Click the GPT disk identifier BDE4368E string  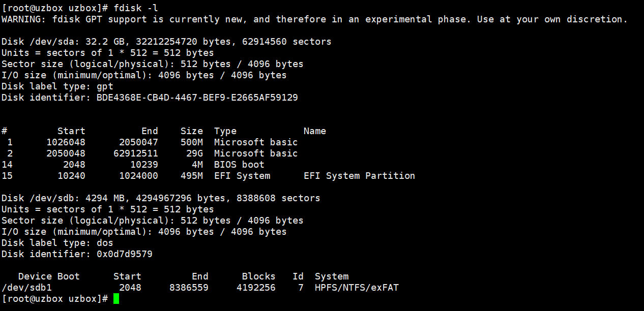(x=197, y=98)
